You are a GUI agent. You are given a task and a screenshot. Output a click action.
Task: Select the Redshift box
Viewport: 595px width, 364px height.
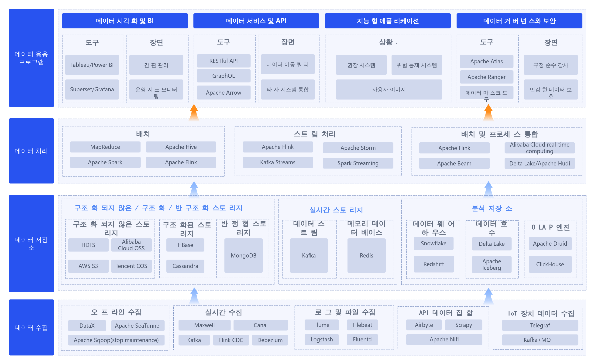tap(433, 264)
